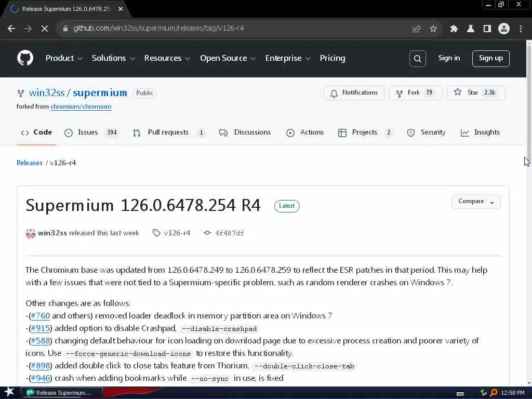Open the extensions puzzle icon
Screen dimensions: 532x399
click(454, 29)
